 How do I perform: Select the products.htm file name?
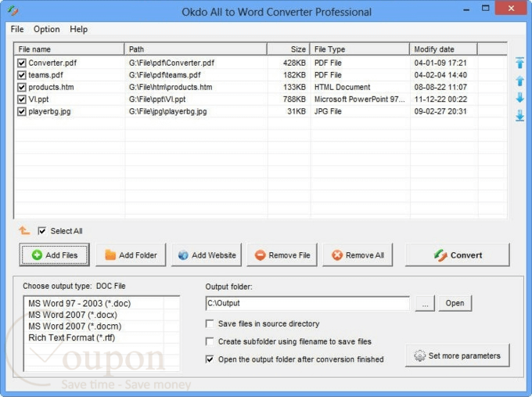pyautogui.click(x=51, y=87)
